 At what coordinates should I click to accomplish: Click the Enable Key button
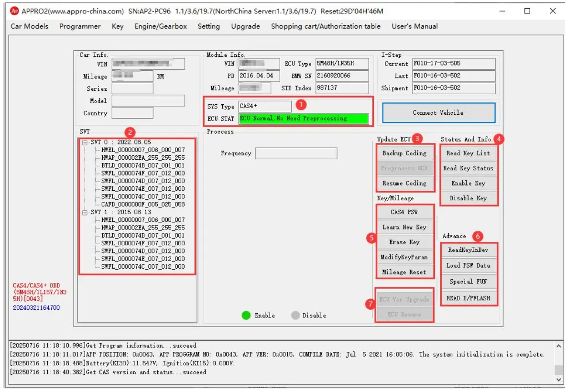tap(469, 184)
